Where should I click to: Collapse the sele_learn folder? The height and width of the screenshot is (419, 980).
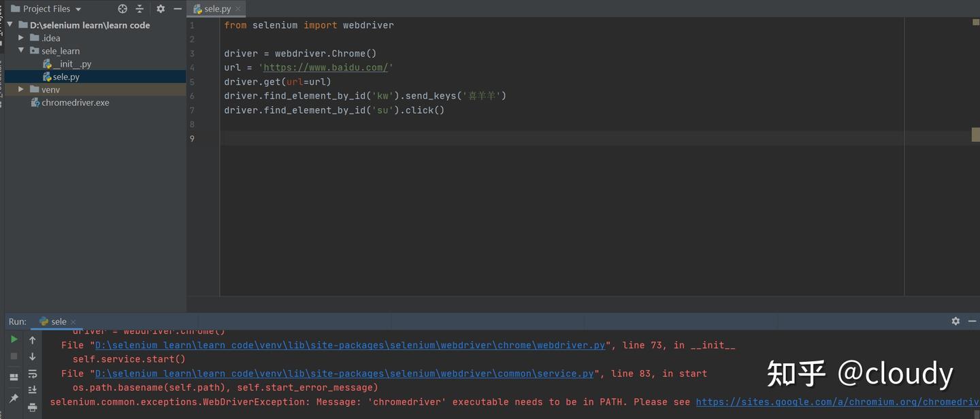click(x=21, y=51)
